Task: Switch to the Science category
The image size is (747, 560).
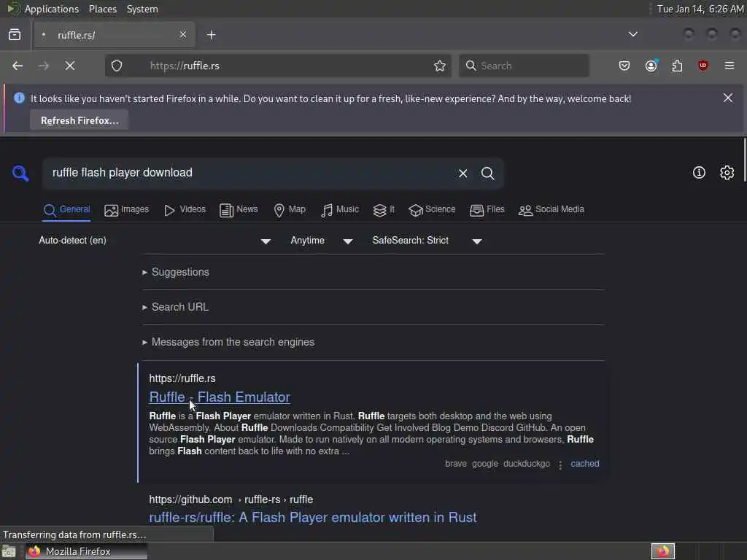Action: pyautogui.click(x=432, y=209)
